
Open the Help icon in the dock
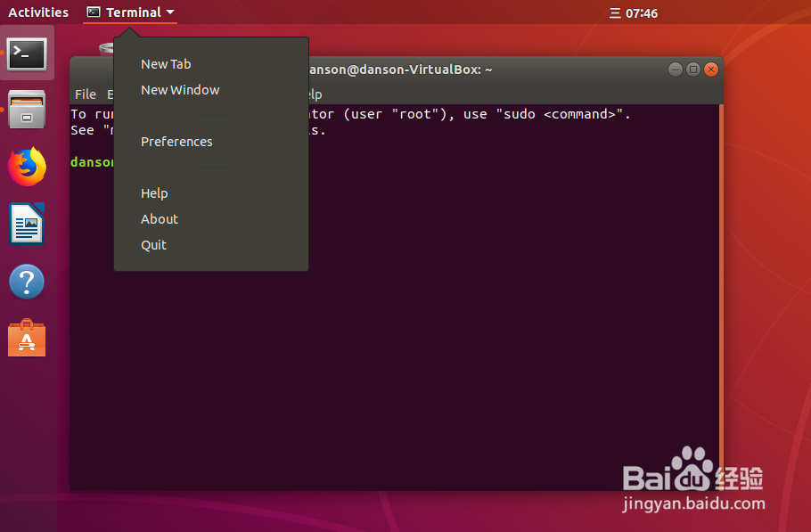27,282
